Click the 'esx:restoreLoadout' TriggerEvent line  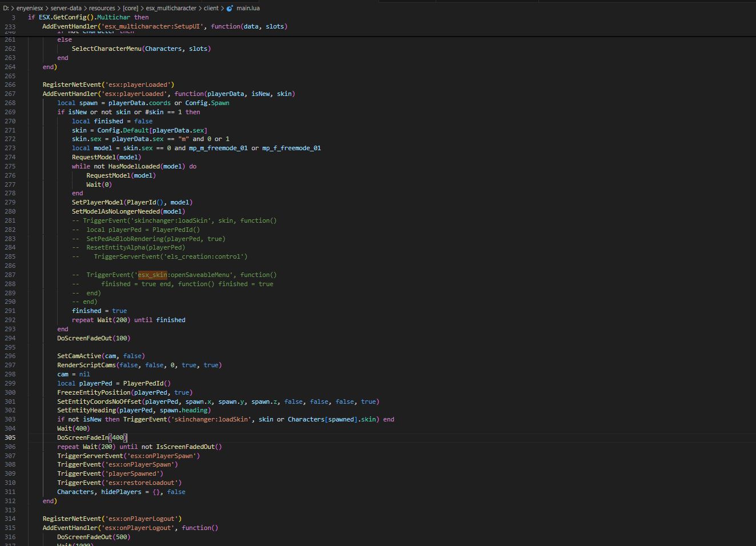[x=119, y=483]
